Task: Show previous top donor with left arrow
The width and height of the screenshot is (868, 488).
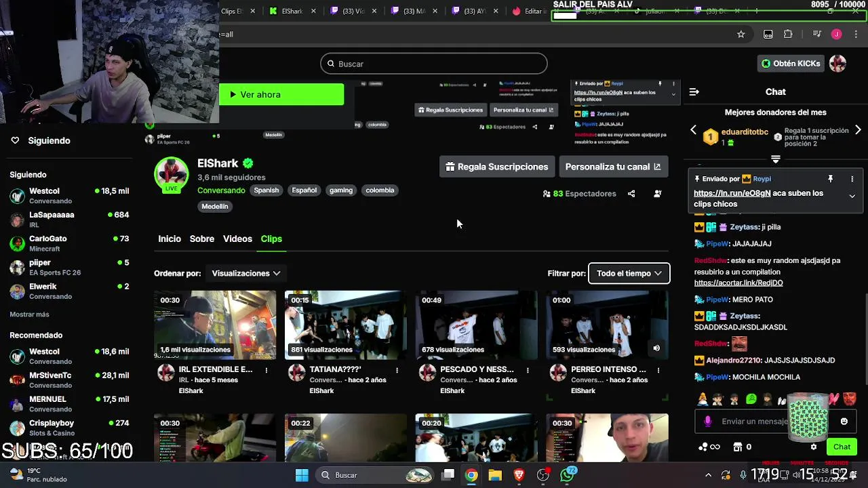Action: [693, 129]
